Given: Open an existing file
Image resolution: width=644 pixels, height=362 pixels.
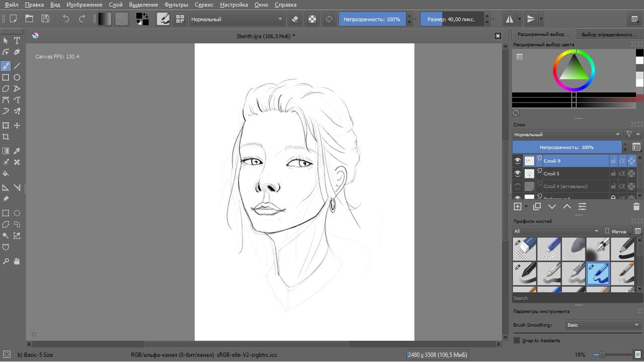Looking at the screenshot, I should pyautogui.click(x=29, y=19).
